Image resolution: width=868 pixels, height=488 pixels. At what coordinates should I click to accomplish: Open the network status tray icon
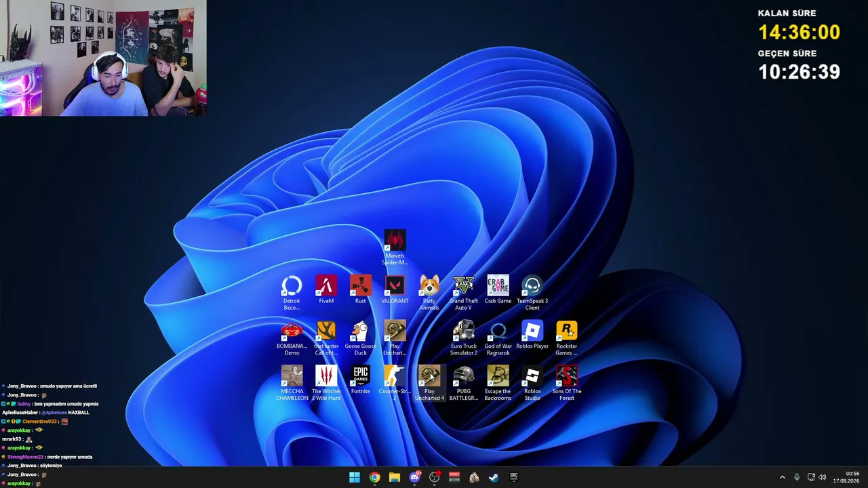tap(811, 477)
